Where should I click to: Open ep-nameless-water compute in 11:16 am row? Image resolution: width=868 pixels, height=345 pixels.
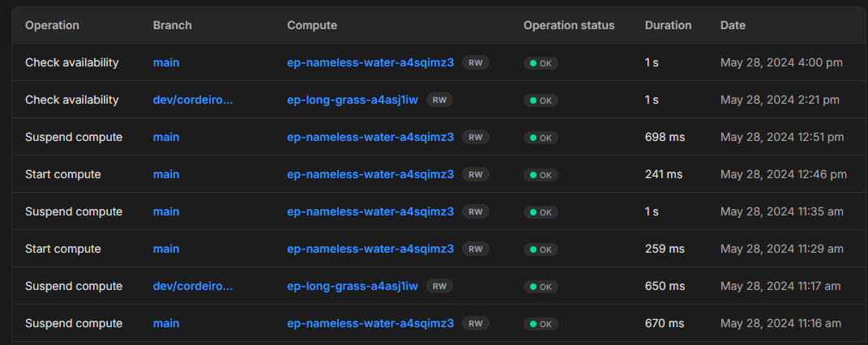coord(370,323)
